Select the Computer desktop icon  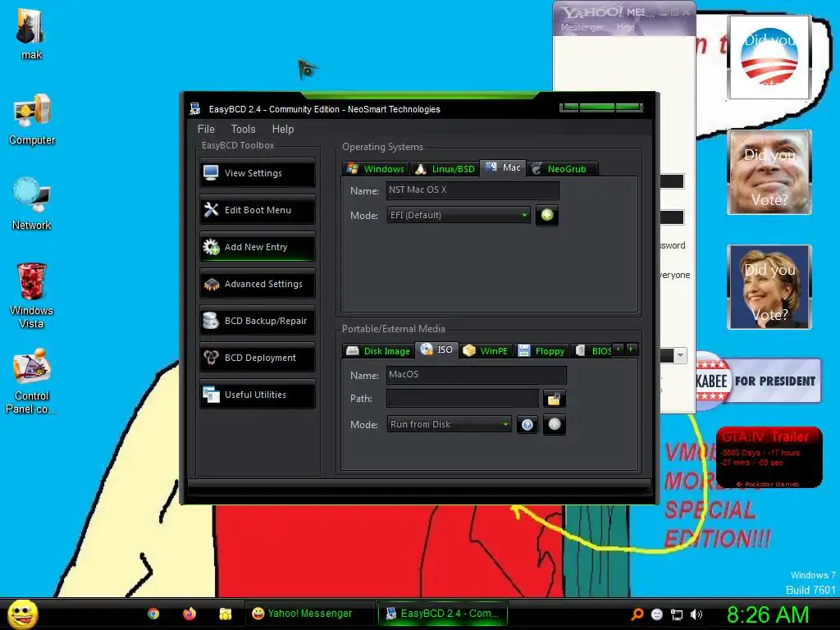point(32,120)
